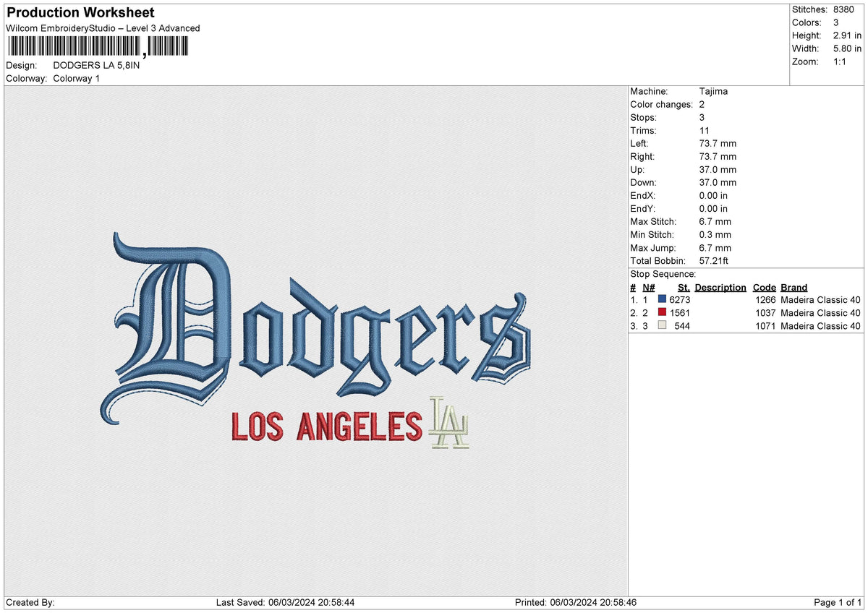Click the 'Color changes:' label

661,104
